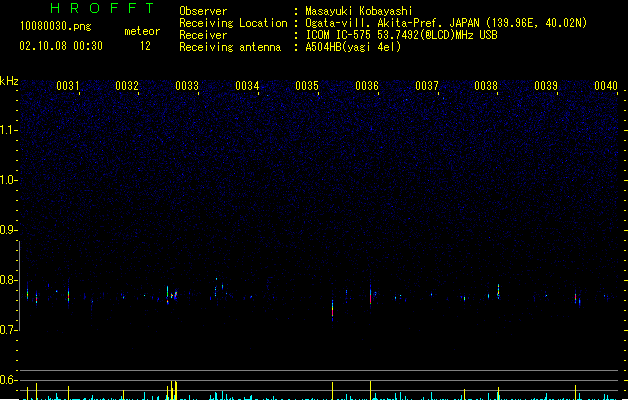
Task: Click the 0.6 kHz axis label
Action: coord(8,380)
